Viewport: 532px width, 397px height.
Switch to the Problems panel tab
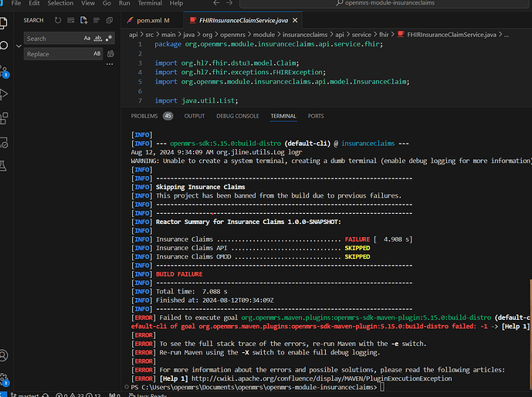click(151, 116)
